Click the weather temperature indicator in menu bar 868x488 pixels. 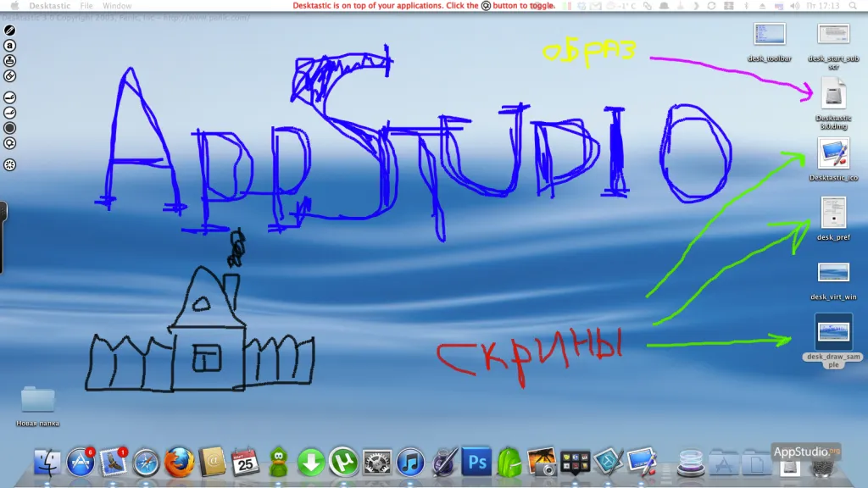(x=623, y=6)
